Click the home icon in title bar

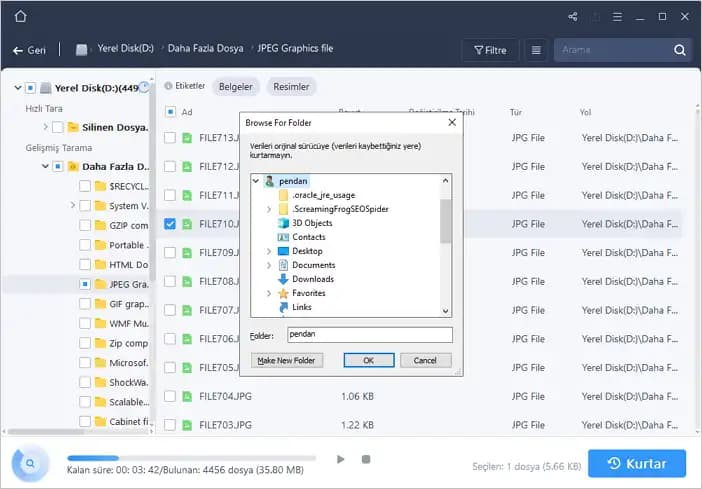[x=21, y=16]
